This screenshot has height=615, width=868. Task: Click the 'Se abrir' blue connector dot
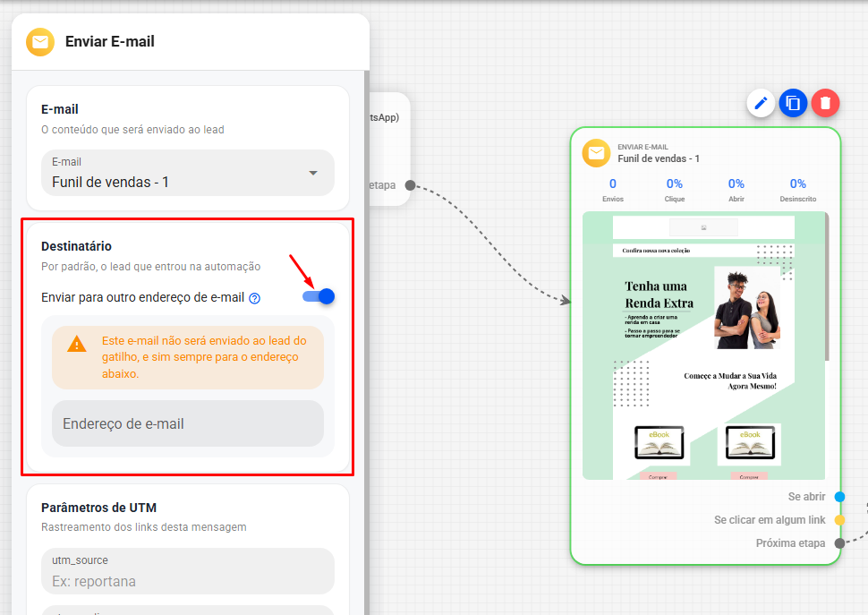(839, 497)
